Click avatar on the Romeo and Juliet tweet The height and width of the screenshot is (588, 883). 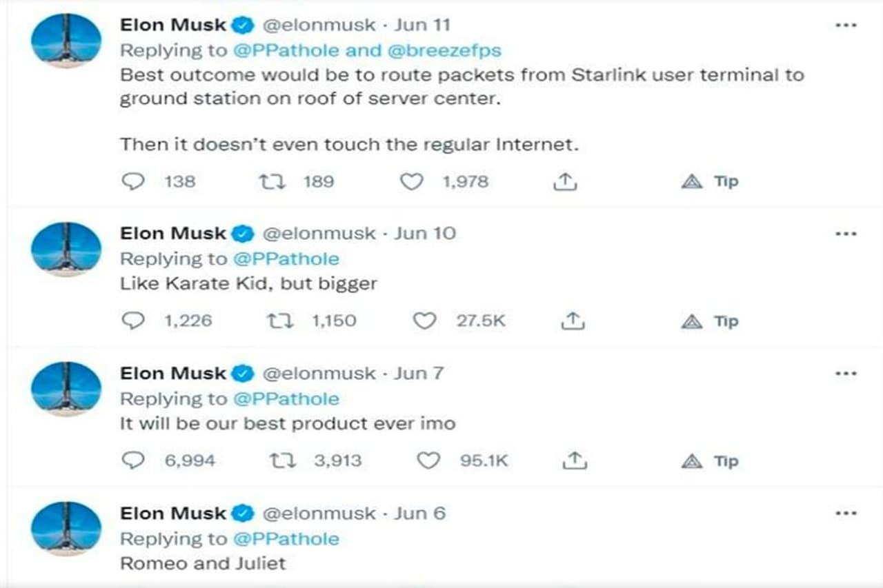tap(66, 527)
